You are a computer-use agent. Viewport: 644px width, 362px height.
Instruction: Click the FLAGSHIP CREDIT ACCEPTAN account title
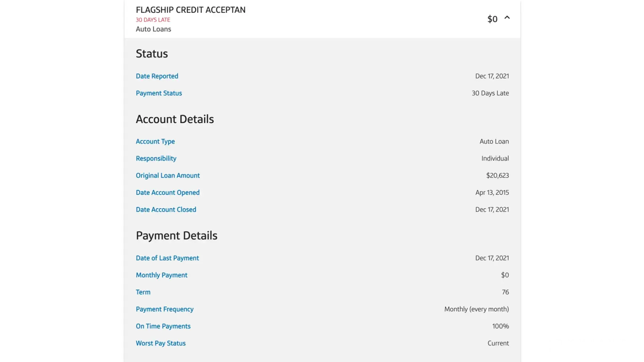click(x=191, y=10)
